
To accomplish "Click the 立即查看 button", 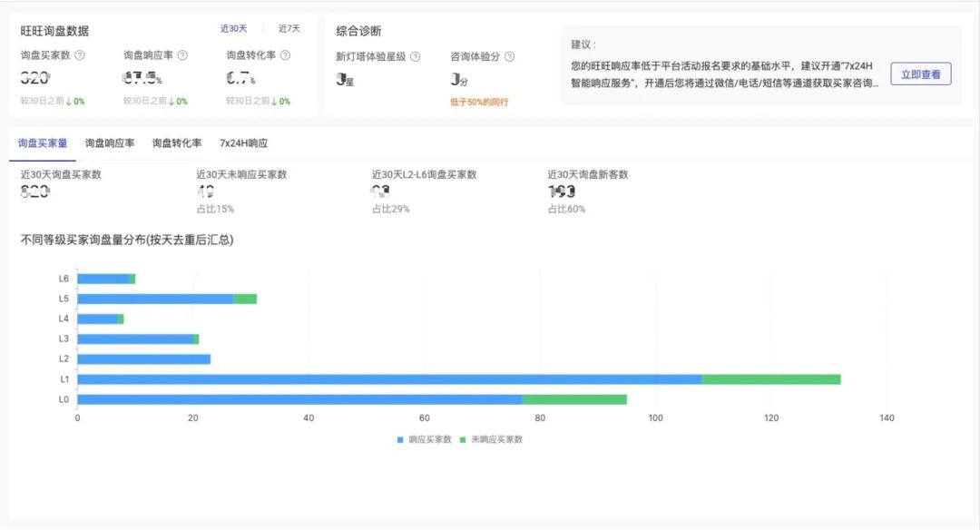I will coord(921,74).
